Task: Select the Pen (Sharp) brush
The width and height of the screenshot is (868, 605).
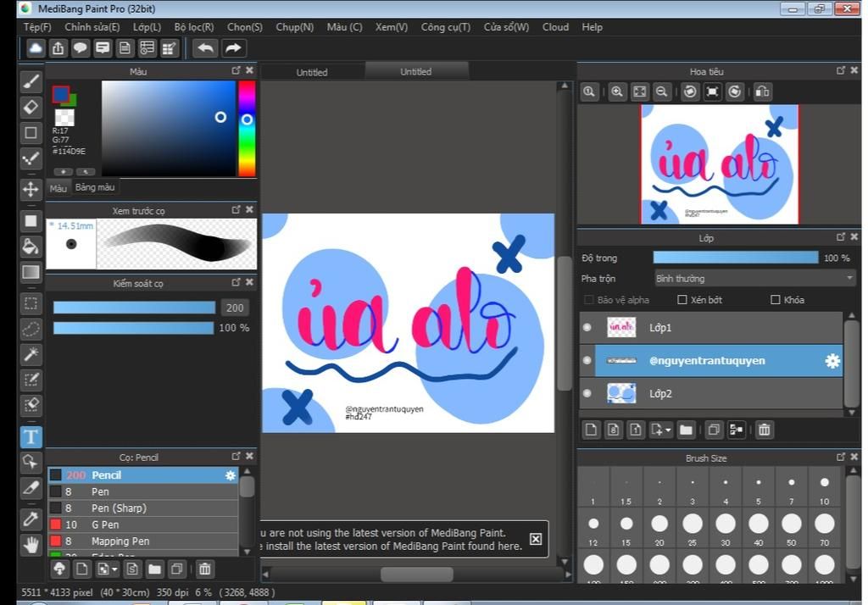Action: [x=142, y=508]
